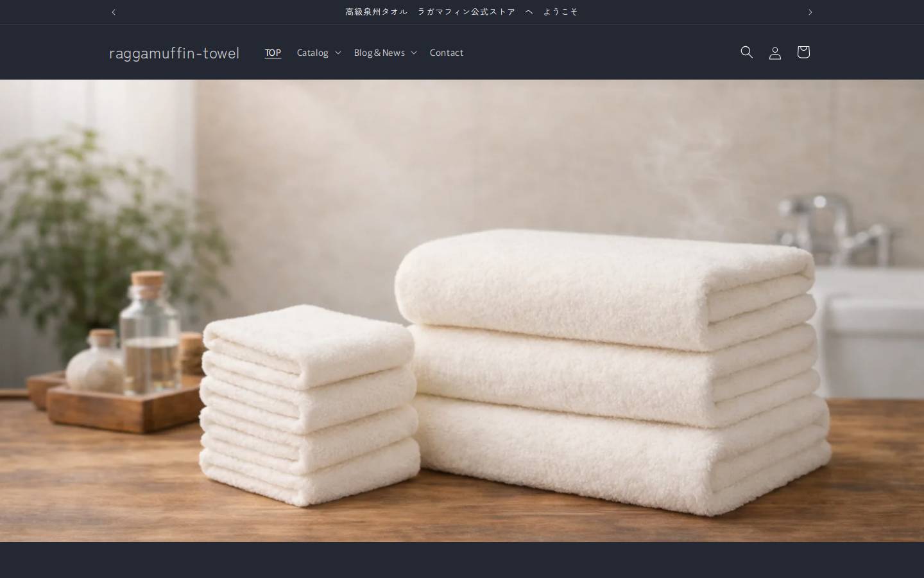Screen dimensions: 924x578
Task: Open the shopping cart icon
Action: pos(803,52)
